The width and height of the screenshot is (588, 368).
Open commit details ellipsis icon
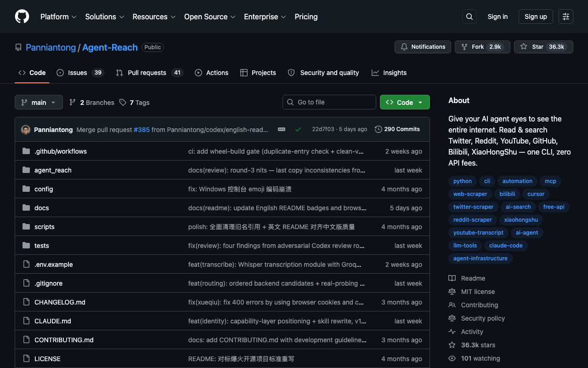click(282, 129)
